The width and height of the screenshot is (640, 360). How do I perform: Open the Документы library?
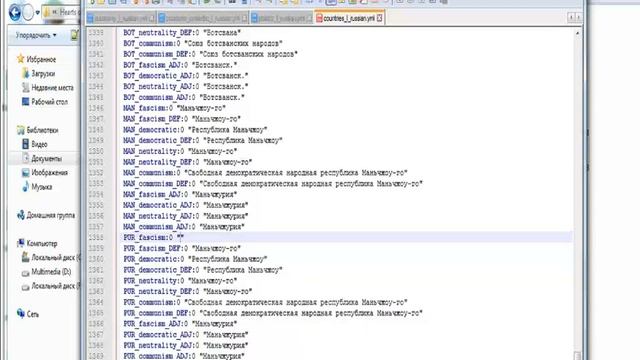click(x=42, y=158)
